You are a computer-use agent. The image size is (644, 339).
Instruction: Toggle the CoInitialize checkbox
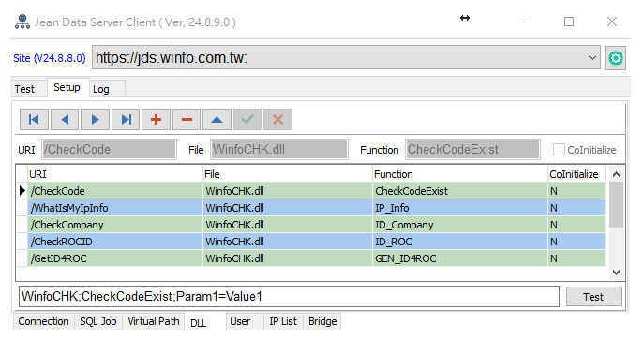[559, 150]
